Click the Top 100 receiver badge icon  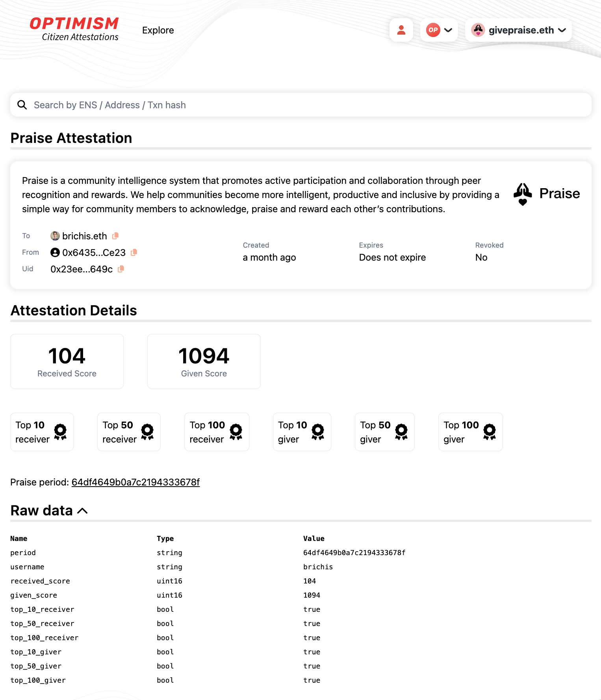pos(236,432)
